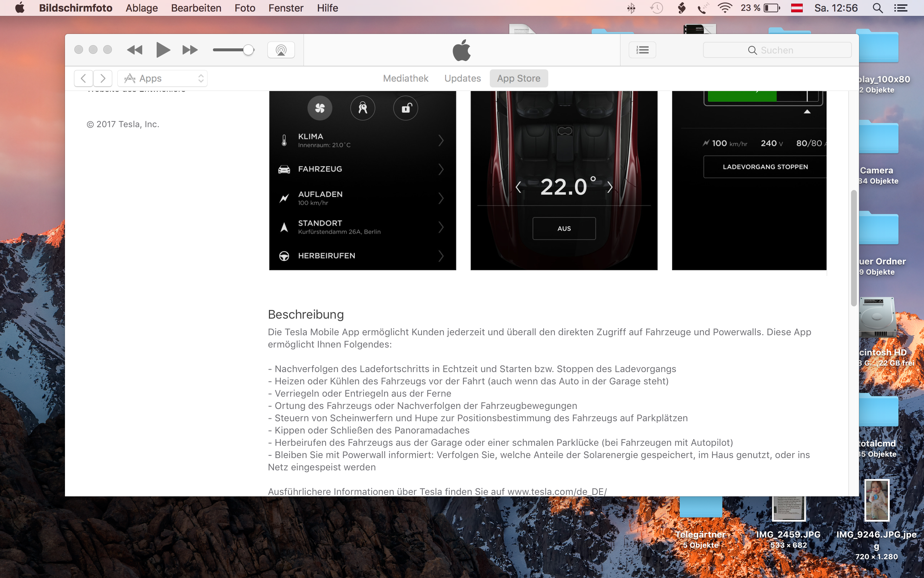The width and height of the screenshot is (924, 578).
Task: Open the STANDORT row chevron
Action: click(441, 227)
